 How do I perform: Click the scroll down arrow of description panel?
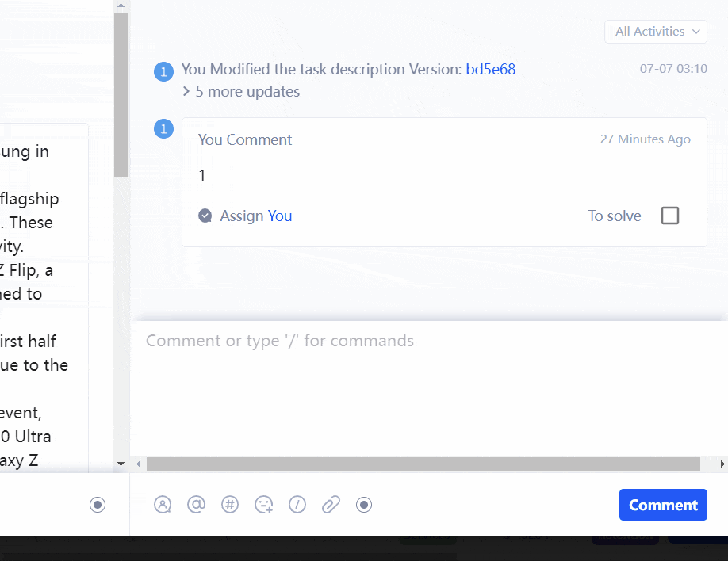(x=121, y=464)
